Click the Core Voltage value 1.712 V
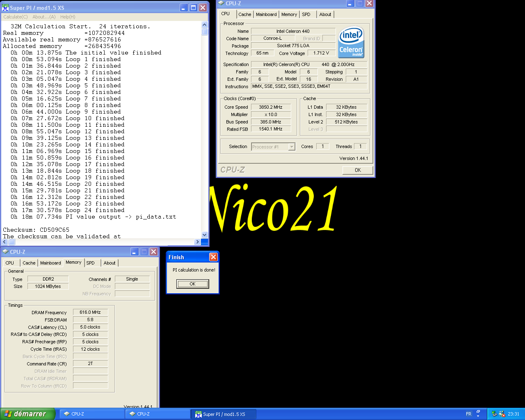Viewport: 525px width, 420px height. click(x=321, y=53)
